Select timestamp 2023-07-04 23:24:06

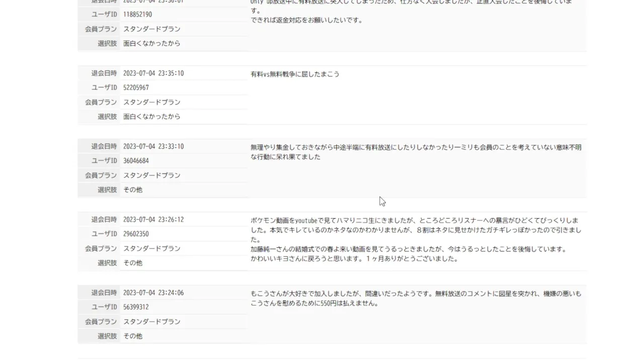coord(153,293)
